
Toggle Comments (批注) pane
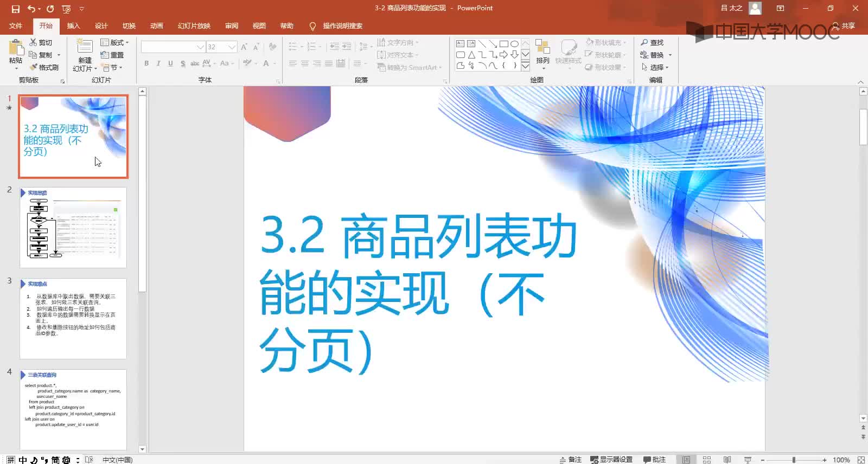pyautogui.click(x=655, y=460)
